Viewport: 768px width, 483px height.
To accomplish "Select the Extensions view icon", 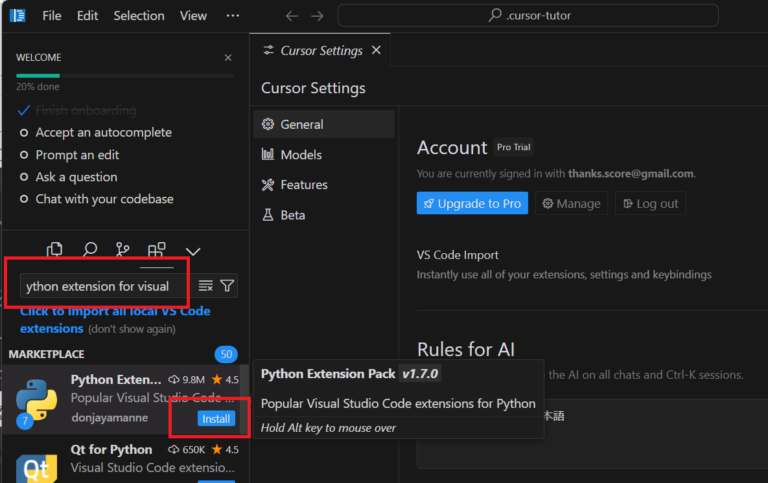I will click(x=157, y=250).
